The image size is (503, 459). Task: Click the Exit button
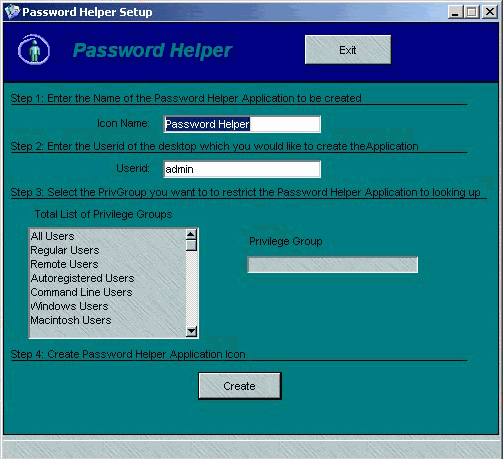point(348,50)
